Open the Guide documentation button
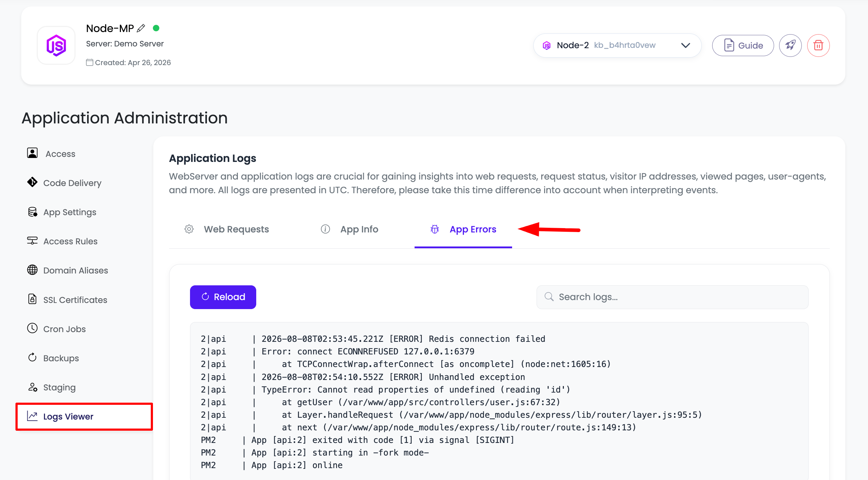 743,45
